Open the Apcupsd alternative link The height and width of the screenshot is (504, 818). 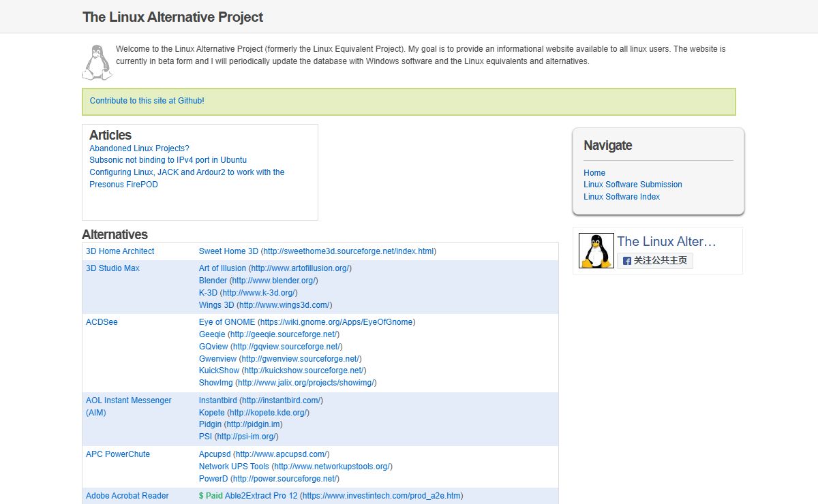click(x=215, y=454)
